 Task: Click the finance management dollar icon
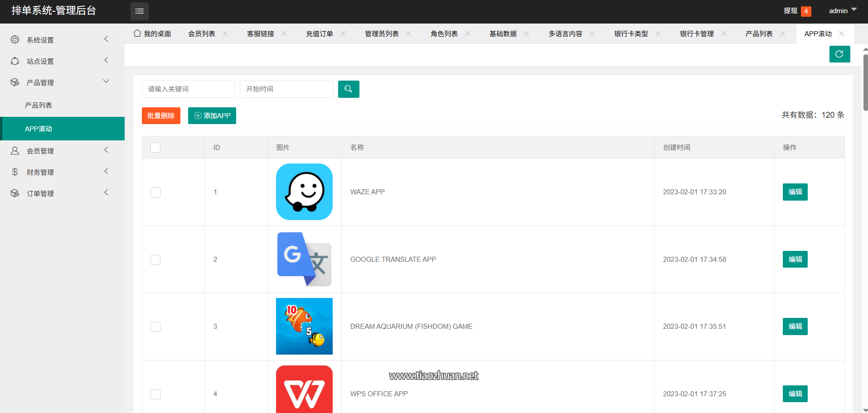(15, 172)
